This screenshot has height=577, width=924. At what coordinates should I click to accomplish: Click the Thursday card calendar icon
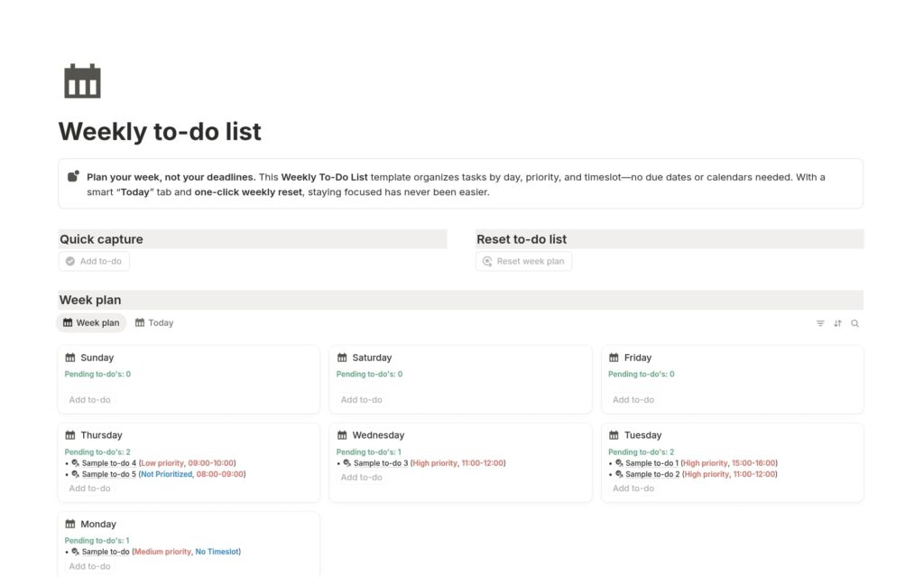[x=70, y=435]
